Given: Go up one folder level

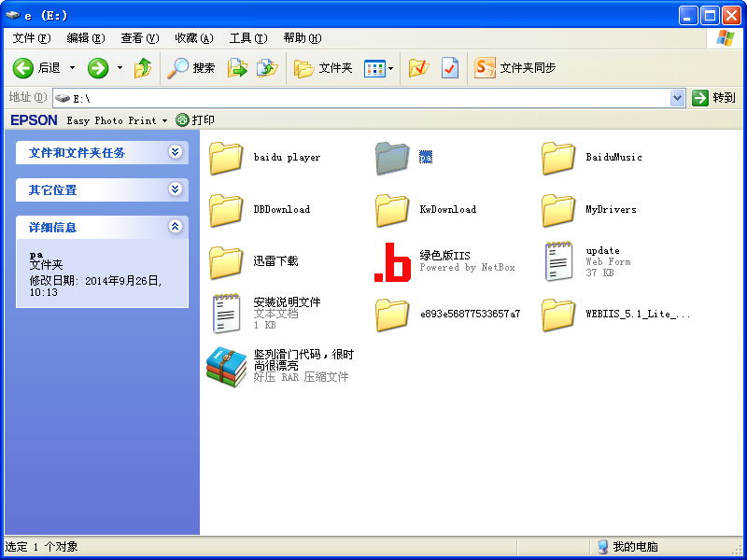Looking at the screenshot, I should pyautogui.click(x=143, y=68).
